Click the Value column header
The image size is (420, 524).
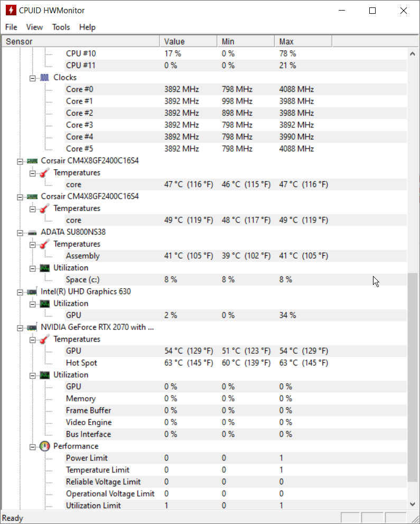pyautogui.click(x=188, y=41)
